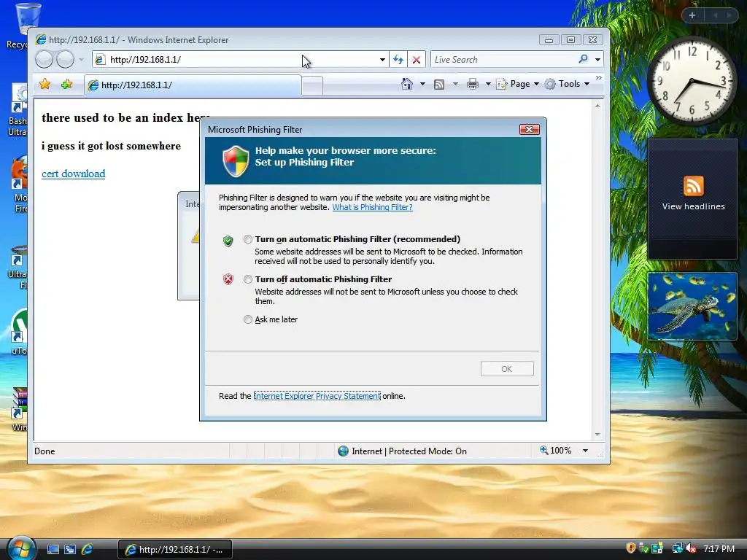747x560 pixels.
Task: Select Turn on automatic Phishing Filter
Action: coord(248,239)
